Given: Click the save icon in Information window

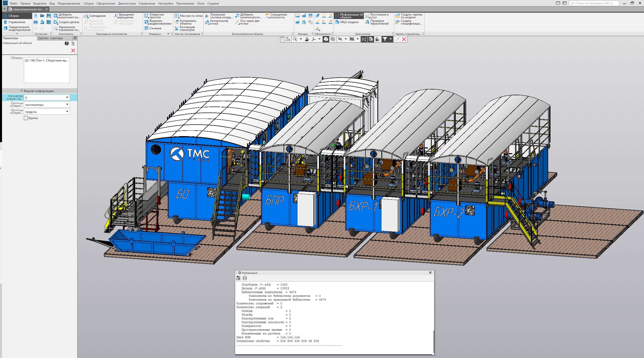Looking at the screenshot, I should tap(238, 278).
